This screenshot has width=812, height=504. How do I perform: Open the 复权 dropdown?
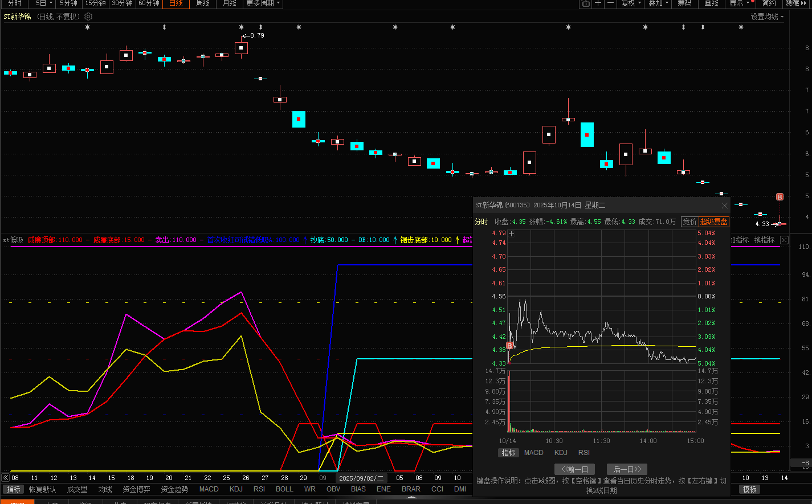[631, 3]
